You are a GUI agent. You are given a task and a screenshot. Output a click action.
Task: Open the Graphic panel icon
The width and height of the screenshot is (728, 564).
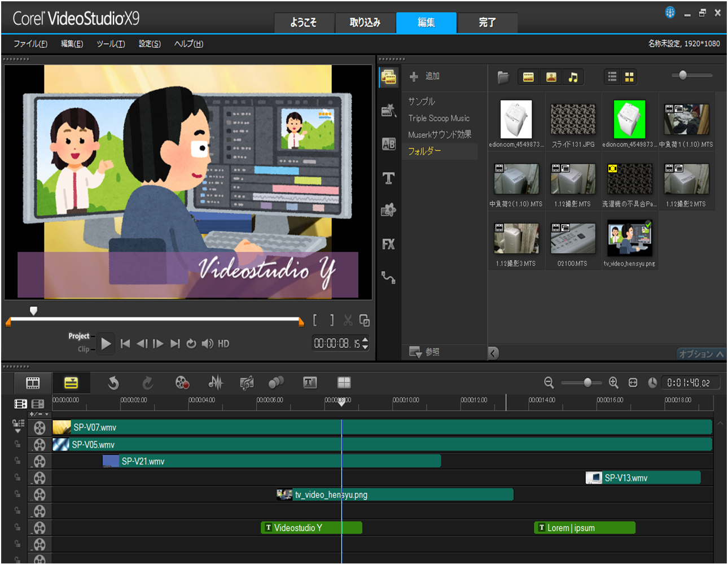pos(388,211)
